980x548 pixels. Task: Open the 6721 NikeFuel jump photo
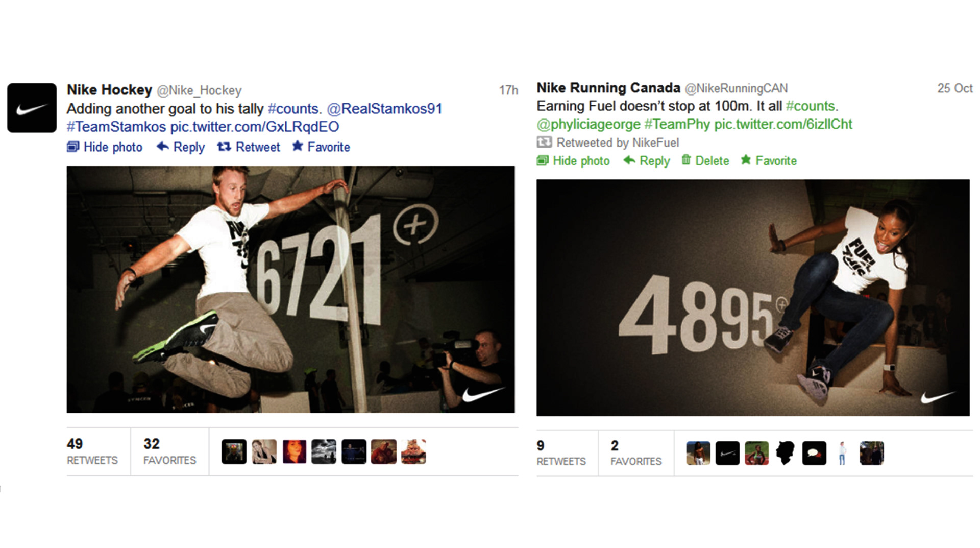(290, 290)
